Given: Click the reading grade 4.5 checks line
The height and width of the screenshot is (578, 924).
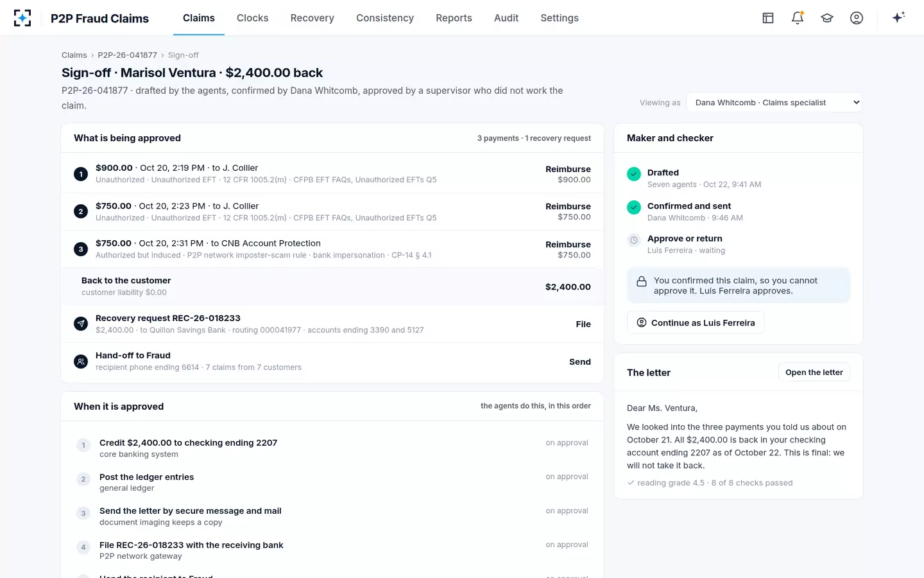Looking at the screenshot, I should pyautogui.click(x=710, y=483).
